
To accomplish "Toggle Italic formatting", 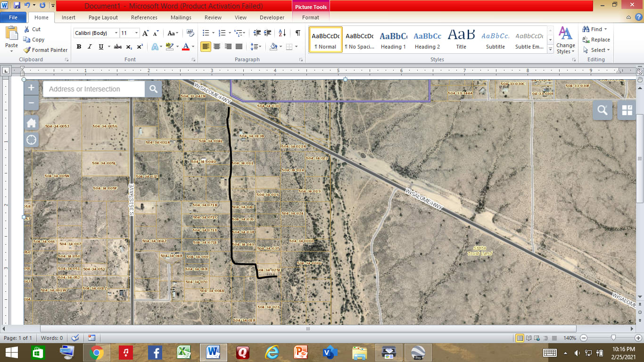I will [x=90, y=47].
